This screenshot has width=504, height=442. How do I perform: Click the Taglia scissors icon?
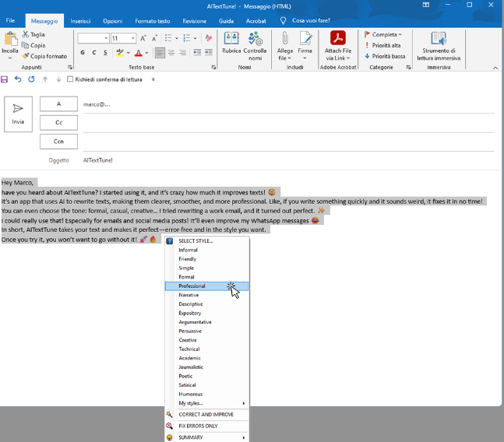(25, 35)
